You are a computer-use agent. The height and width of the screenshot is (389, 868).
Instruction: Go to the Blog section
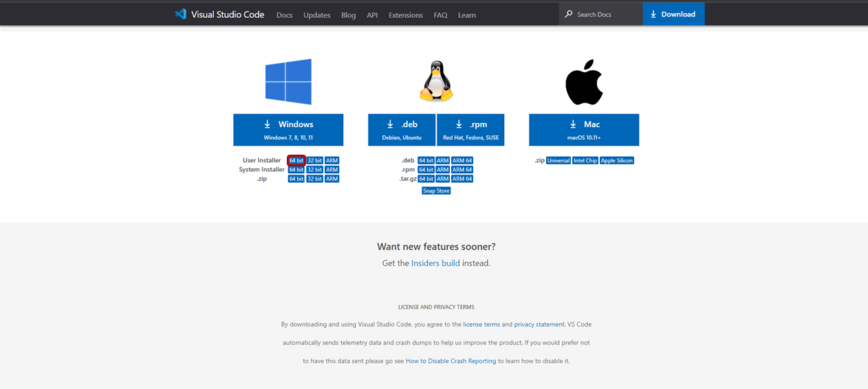(349, 15)
